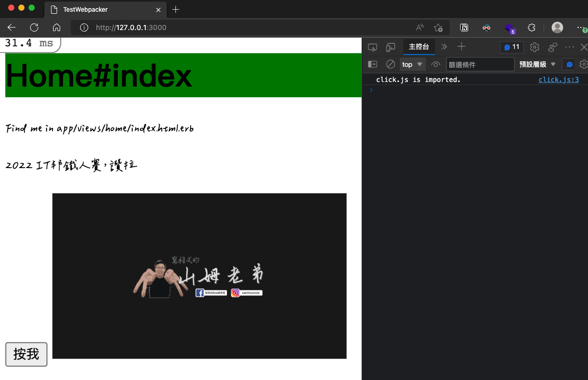Open DevTools feedback icon
The height and width of the screenshot is (380, 588).
[x=553, y=47]
